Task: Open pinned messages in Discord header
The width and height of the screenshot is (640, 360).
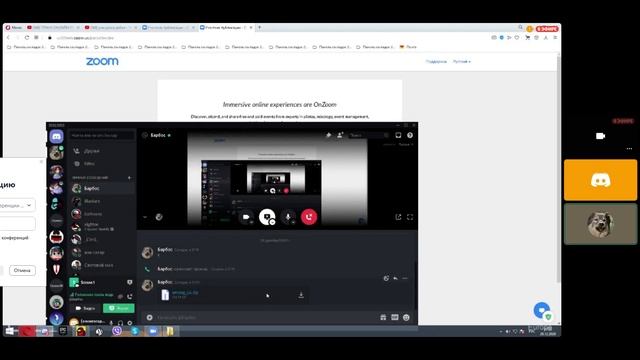Action: pyautogui.click(x=328, y=135)
